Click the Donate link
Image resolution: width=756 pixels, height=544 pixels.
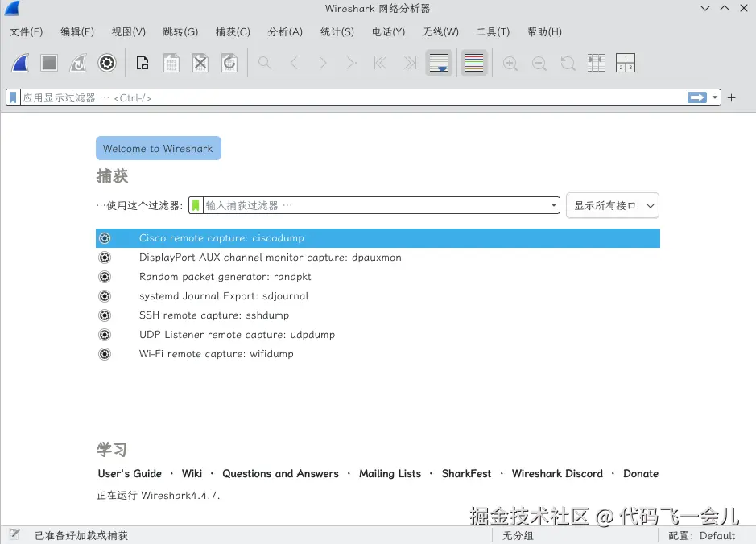pyautogui.click(x=641, y=474)
